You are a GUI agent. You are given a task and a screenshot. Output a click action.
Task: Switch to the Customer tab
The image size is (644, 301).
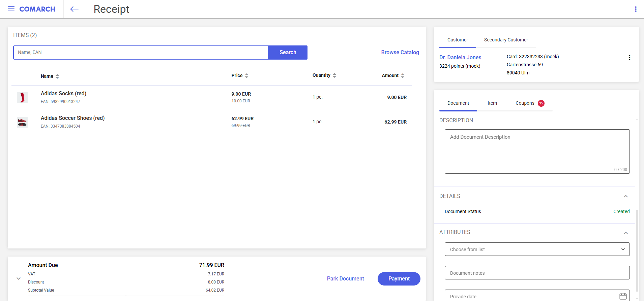pyautogui.click(x=458, y=40)
